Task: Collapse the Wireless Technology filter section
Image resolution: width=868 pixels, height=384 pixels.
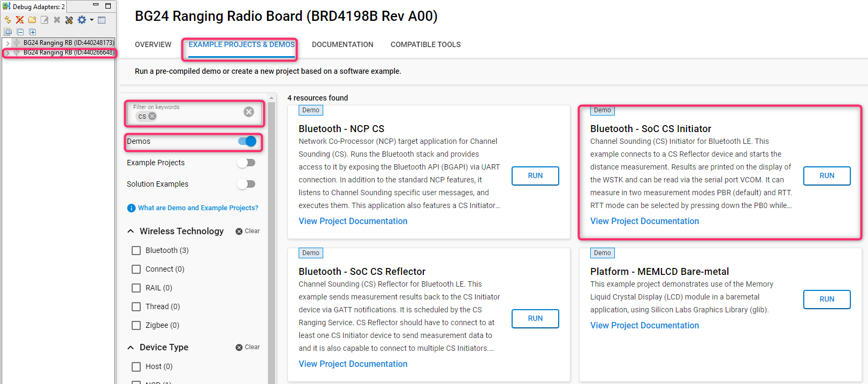Action: click(x=131, y=231)
